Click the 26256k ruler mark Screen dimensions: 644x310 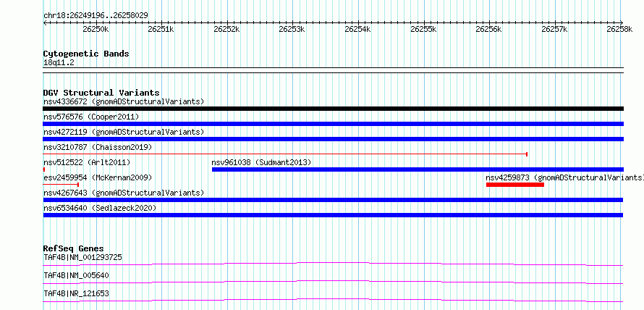pyautogui.click(x=488, y=29)
